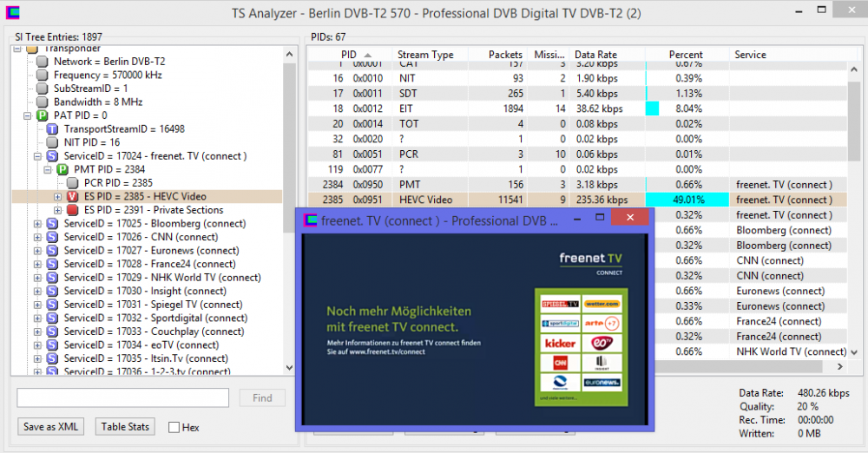Select the 0x0014 TOT table row

click(x=577, y=124)
